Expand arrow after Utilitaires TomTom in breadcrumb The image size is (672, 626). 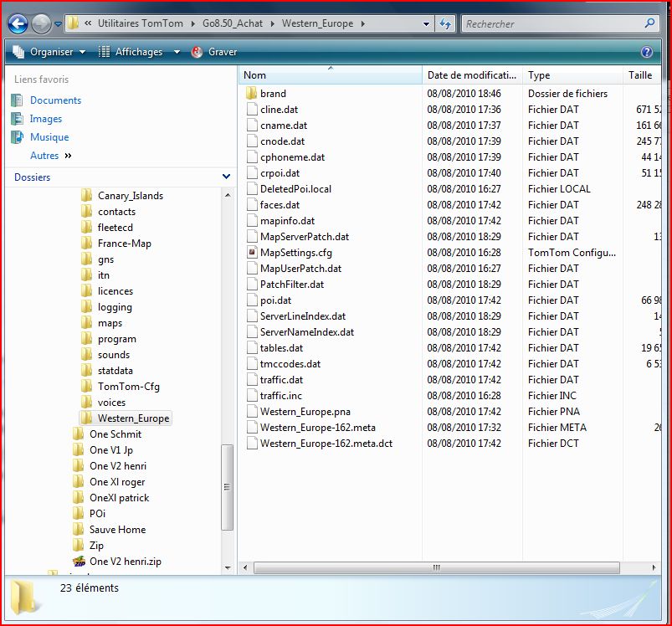[192, 24]
